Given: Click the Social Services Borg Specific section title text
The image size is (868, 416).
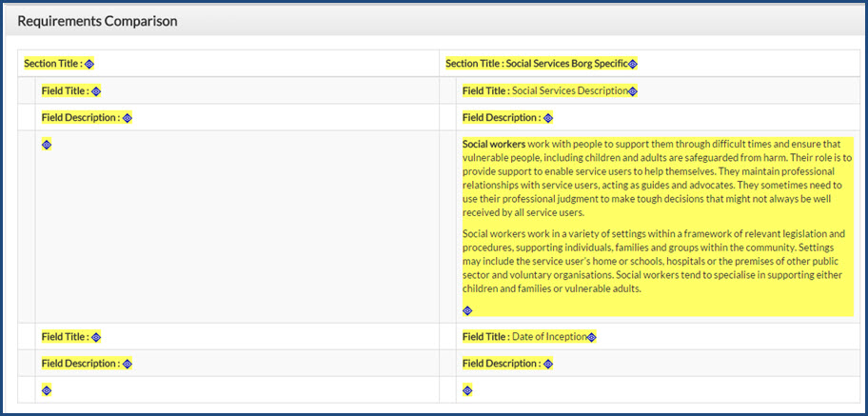Looking at the screenshot, I should click(566, 64).
